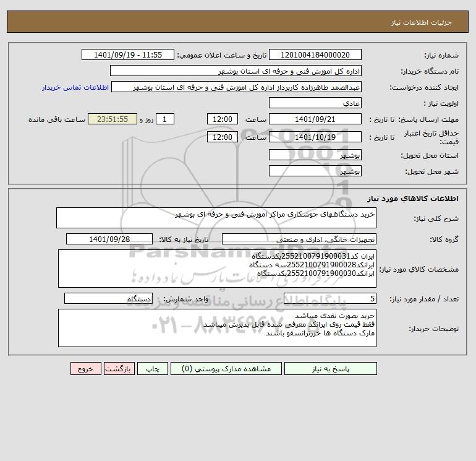
Task: Click the goods group field تجهیزات خانگی
Action: pos(299,239)
